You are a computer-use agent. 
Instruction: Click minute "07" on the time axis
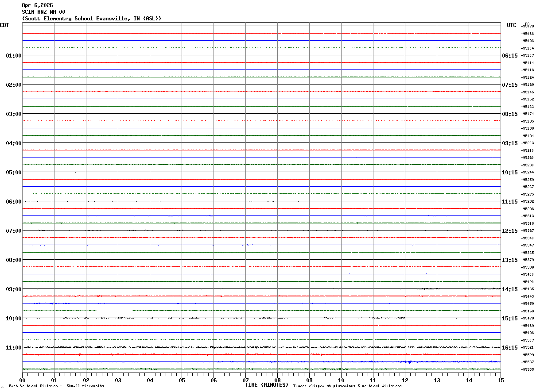(x=245, y=380)
